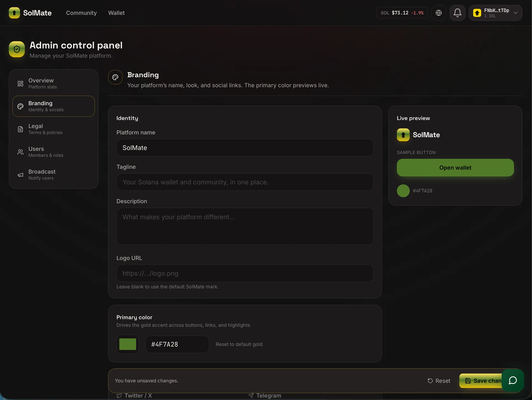Click the Twitter / X bird icon

[x=119, y=396]
